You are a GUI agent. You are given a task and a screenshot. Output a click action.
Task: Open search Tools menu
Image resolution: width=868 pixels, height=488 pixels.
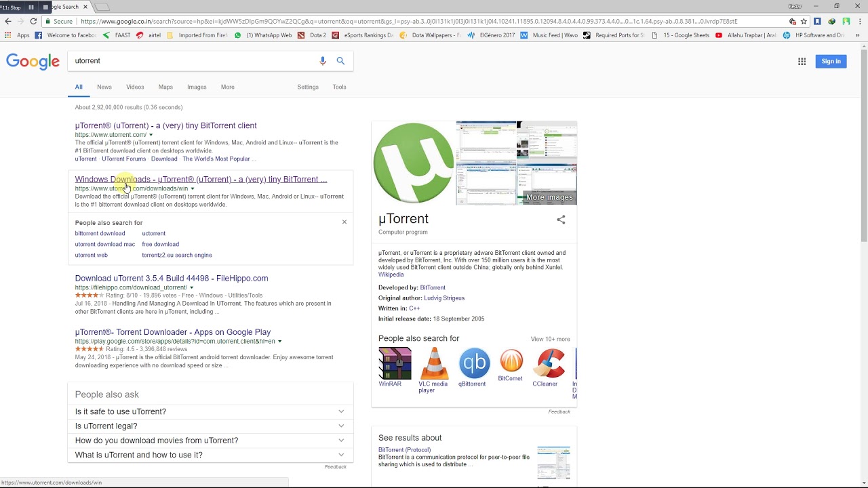(339, 87)
